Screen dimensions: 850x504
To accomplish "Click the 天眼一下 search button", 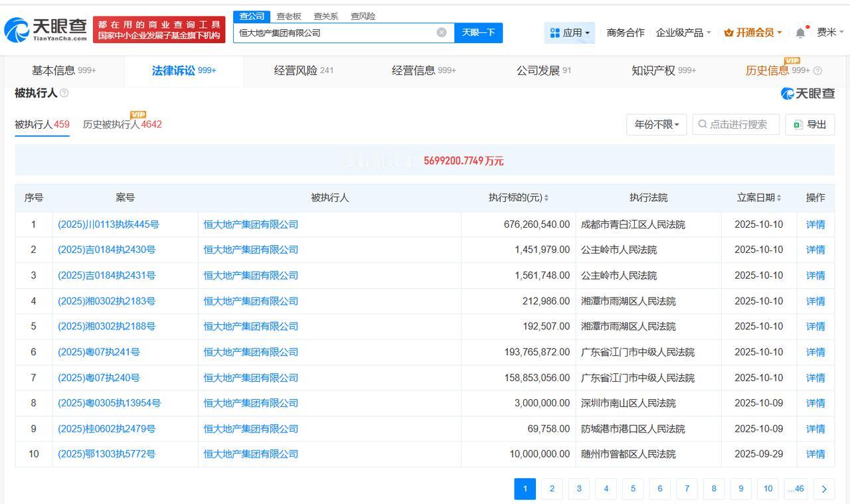I will [x=478, y=32].
